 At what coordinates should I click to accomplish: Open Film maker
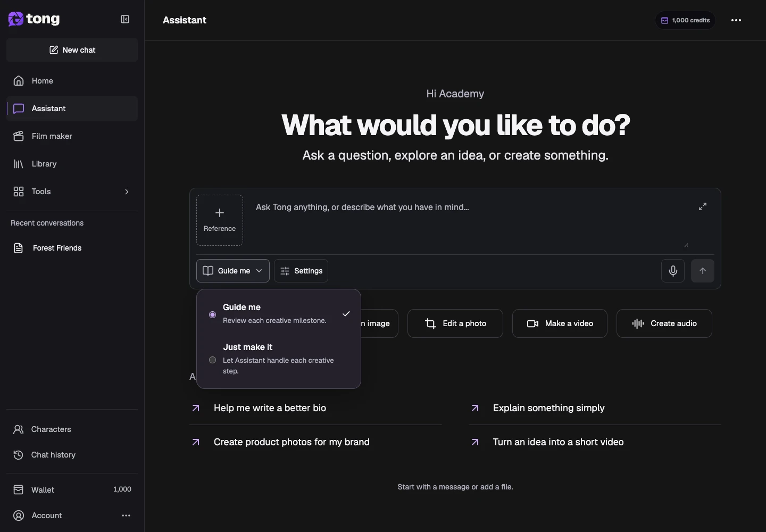tap(72, 136)
